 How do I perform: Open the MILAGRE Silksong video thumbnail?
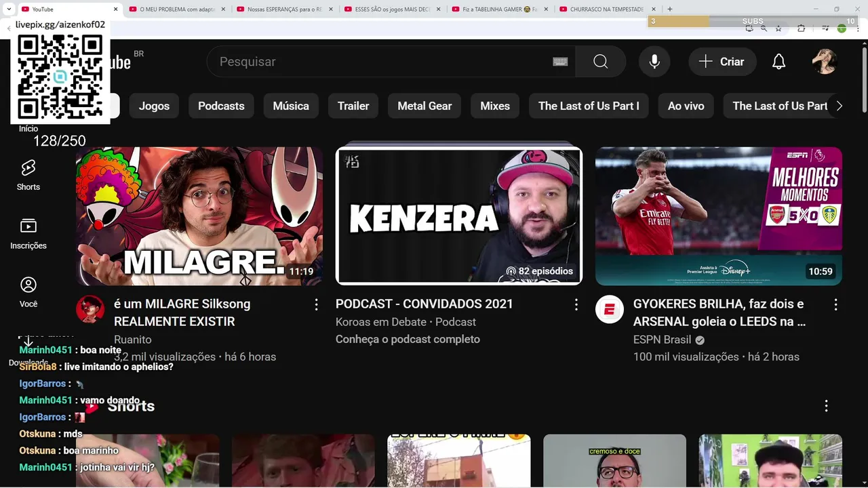pos(199,216)
